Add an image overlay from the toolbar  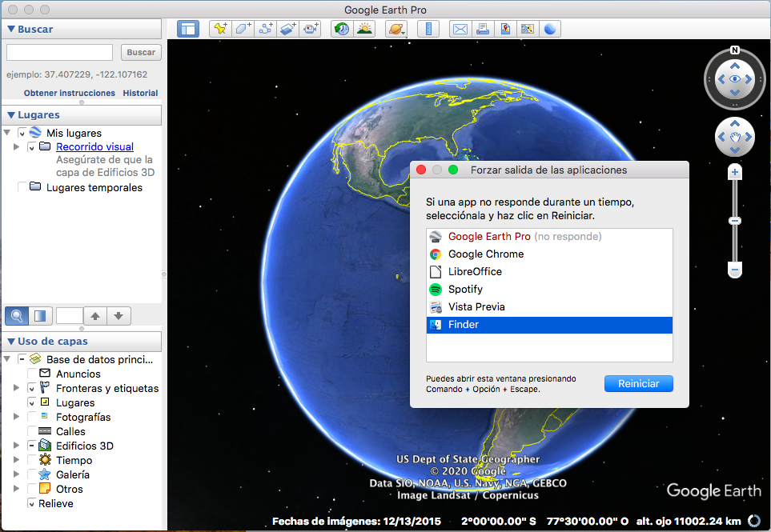288,29
